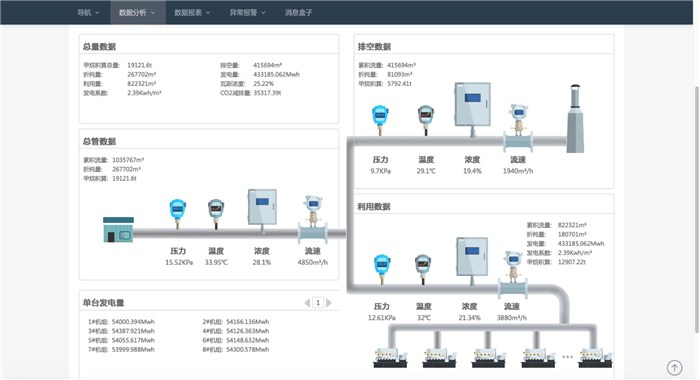Click the 5#机组 54055.617Mwh entry
This screenshot has width=700, height=380.
point(121,340)
